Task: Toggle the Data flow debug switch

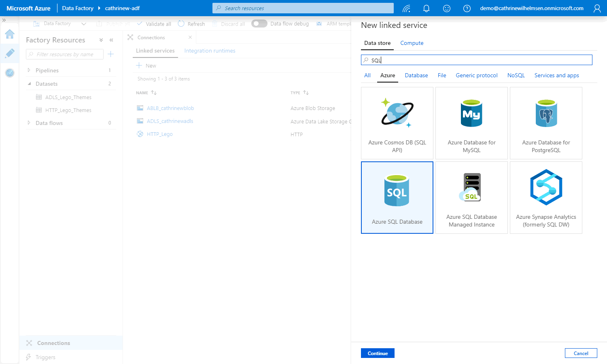Action: [259, 24]
